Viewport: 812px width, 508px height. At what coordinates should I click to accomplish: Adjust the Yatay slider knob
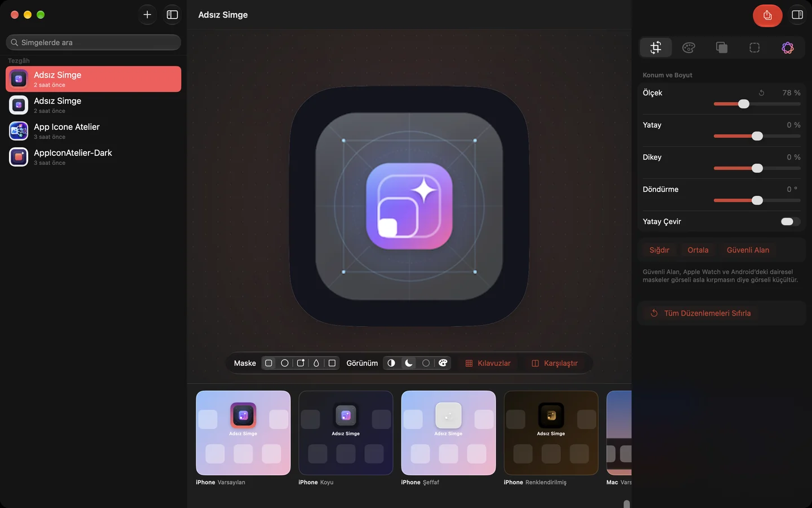click(757, 136)
